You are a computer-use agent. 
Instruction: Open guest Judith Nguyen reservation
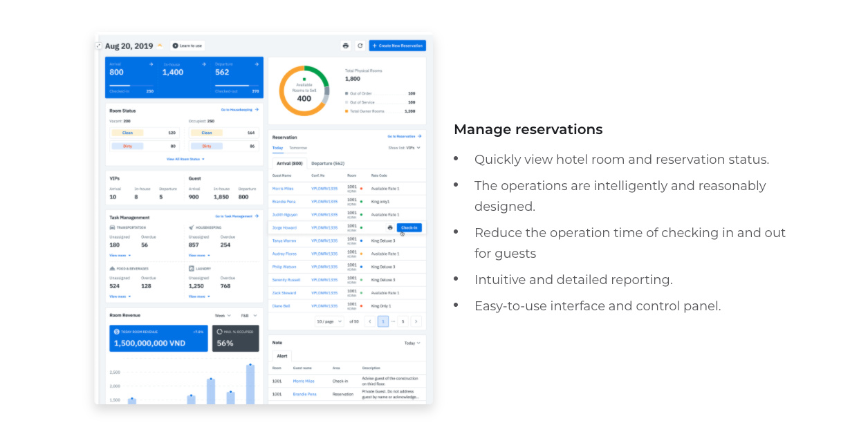(x=284, y=215)
